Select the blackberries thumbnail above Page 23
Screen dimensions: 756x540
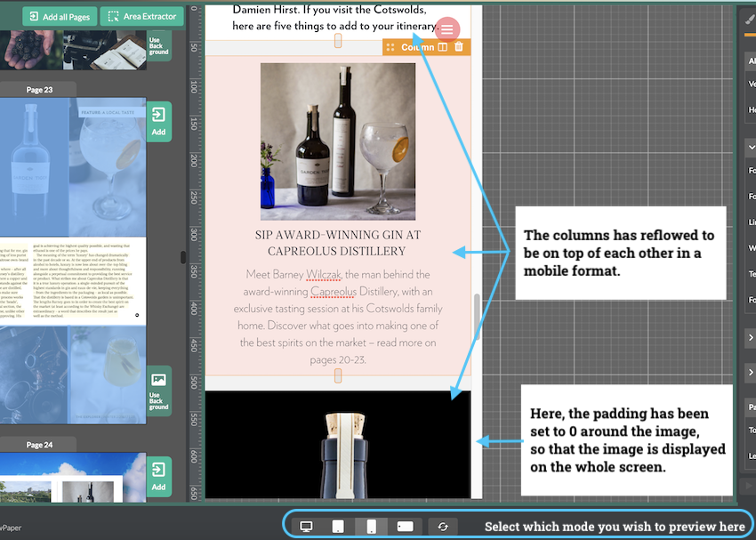32,50
